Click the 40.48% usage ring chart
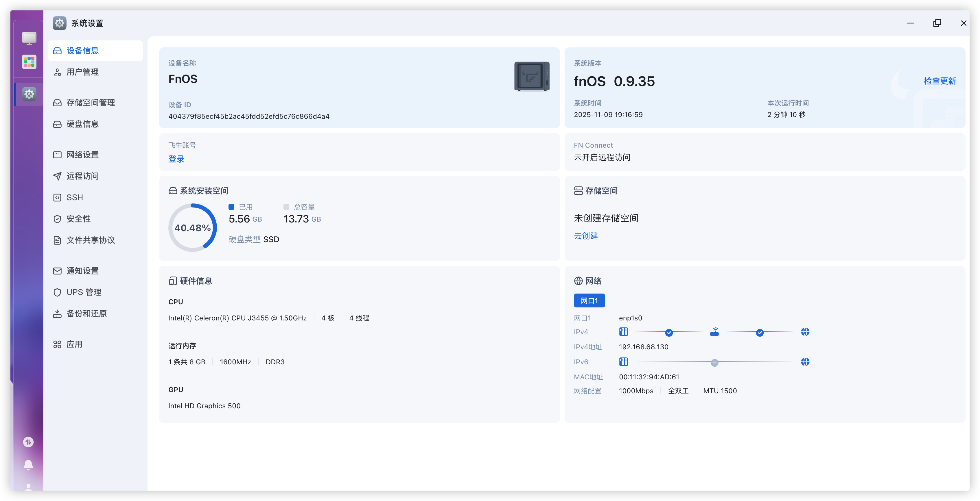980x501 pixels. point(193,228)
